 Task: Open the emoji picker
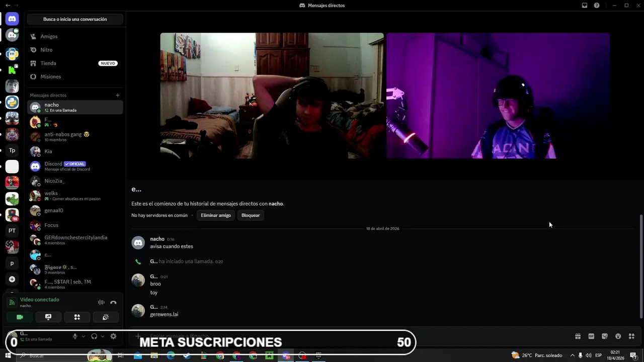(618, 336)
